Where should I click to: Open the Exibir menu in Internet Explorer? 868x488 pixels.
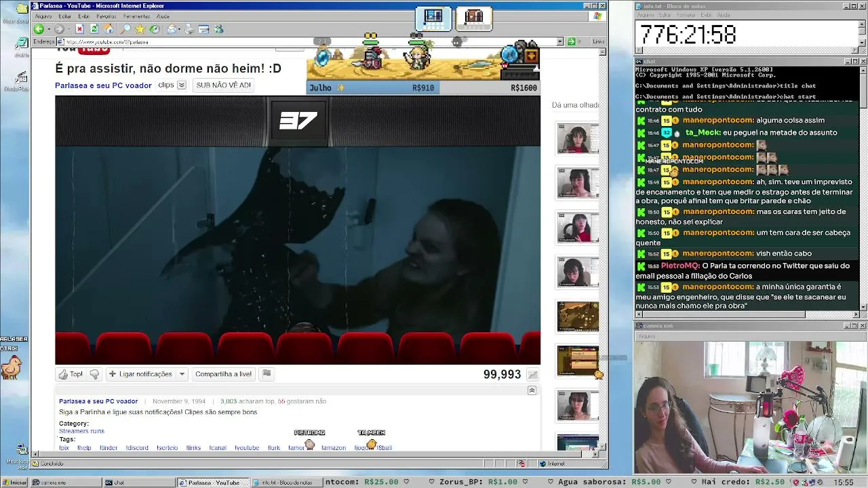click(x=83, y=16)
